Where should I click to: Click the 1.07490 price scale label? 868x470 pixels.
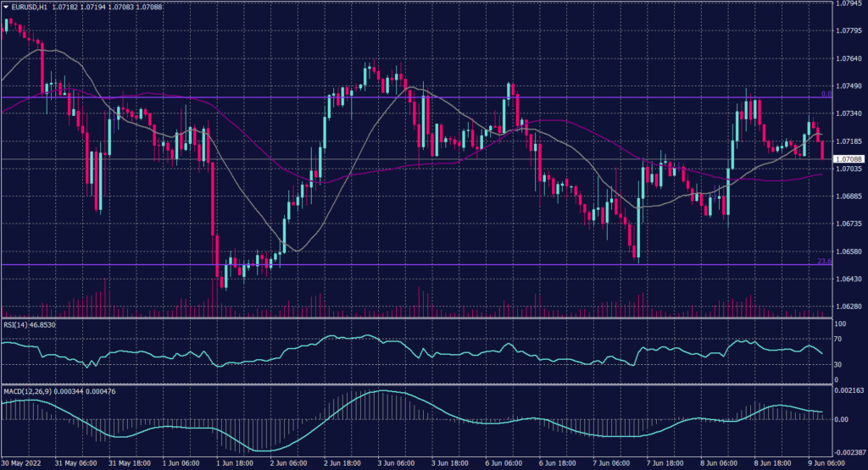(849, 86)
